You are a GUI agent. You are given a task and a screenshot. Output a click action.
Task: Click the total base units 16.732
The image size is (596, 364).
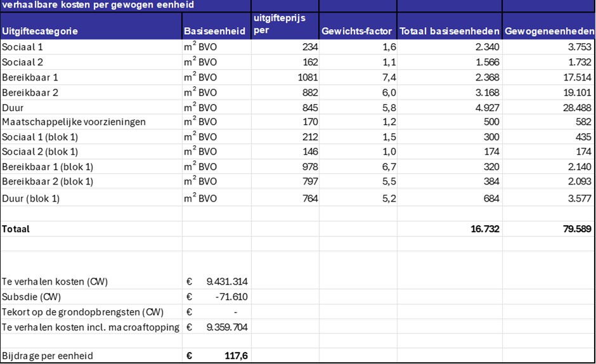[485, 228]
